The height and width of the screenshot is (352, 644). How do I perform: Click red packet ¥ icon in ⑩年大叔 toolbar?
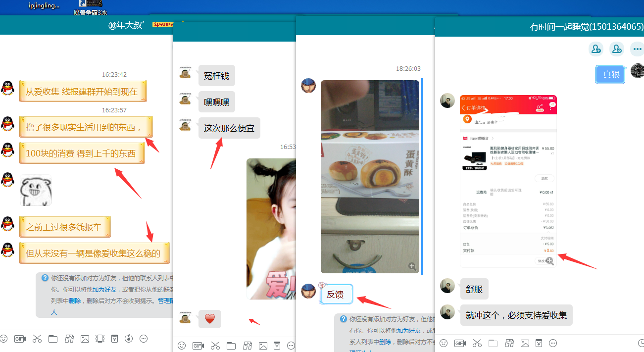(x=114, y=339)
